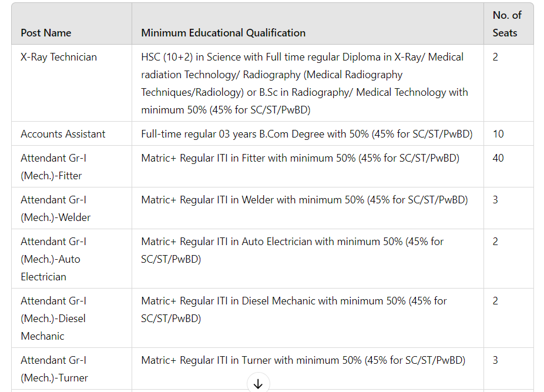Image resolution: width=544 pixels, height=392 pixels.
Task: Click the 40 seats value for Fitter
Action: pos(498,158)
